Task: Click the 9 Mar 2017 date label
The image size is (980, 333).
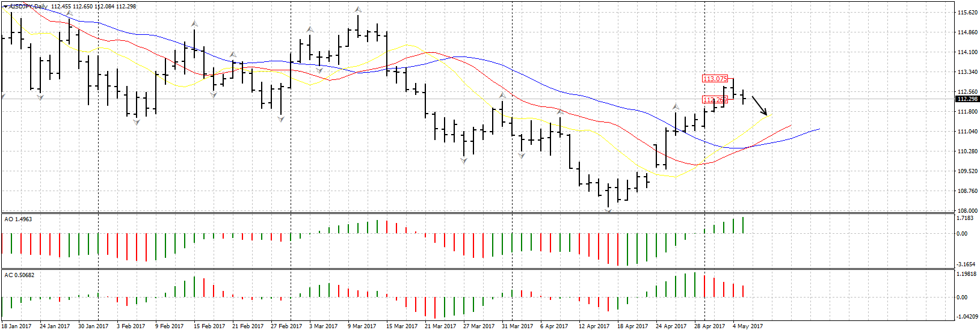Action: tap(361, 326)
